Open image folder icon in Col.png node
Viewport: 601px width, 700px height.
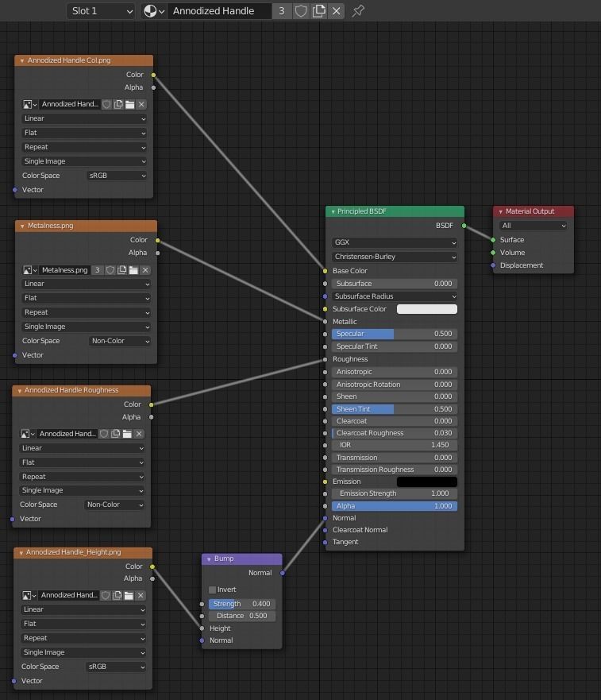[130, 104]
